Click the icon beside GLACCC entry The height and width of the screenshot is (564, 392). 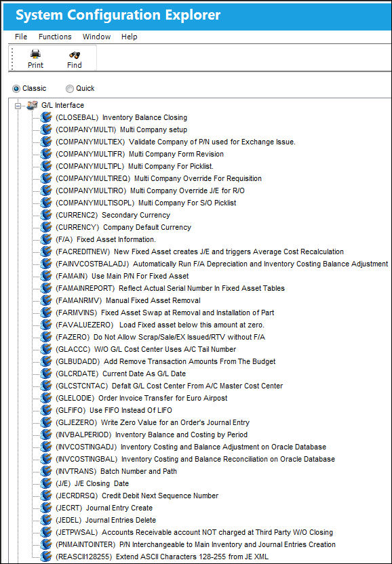pyautogui.click(x=46, y=349)
